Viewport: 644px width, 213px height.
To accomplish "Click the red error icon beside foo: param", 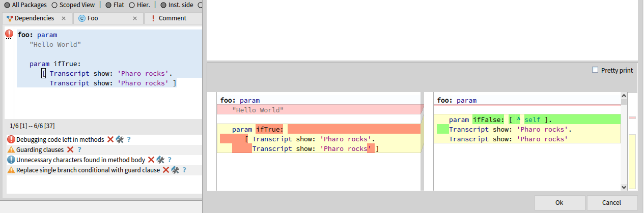I will [x=9, y=34].
